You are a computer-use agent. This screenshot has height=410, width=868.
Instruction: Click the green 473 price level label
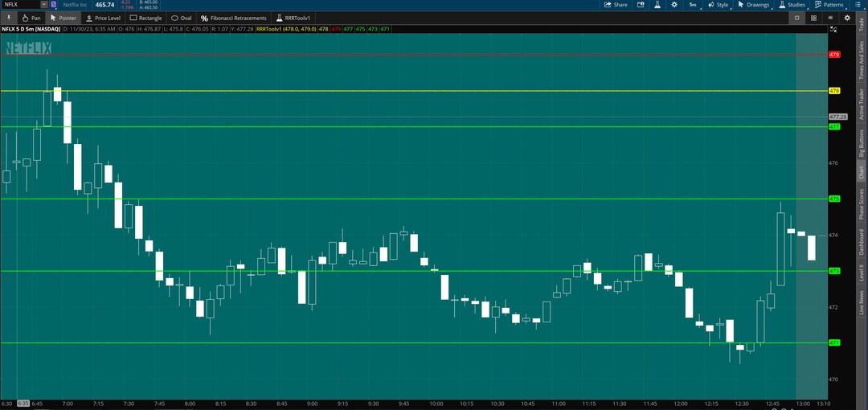(835, 271)
